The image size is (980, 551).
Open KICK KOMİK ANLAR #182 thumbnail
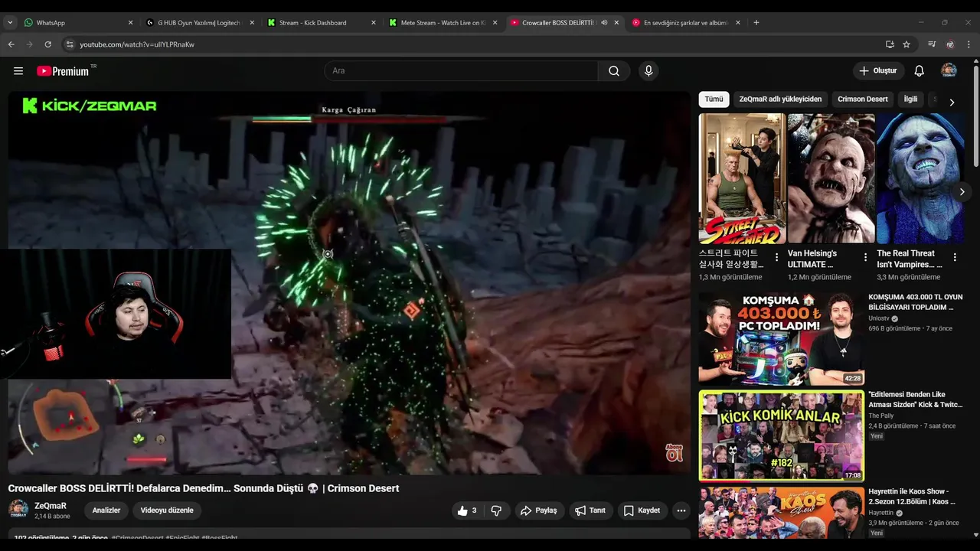tap(782, 435)
